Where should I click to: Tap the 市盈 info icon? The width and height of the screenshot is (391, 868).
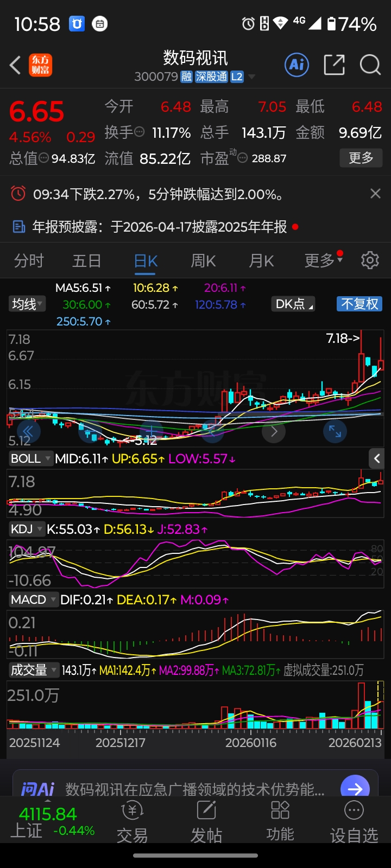[x=243, y=158]
